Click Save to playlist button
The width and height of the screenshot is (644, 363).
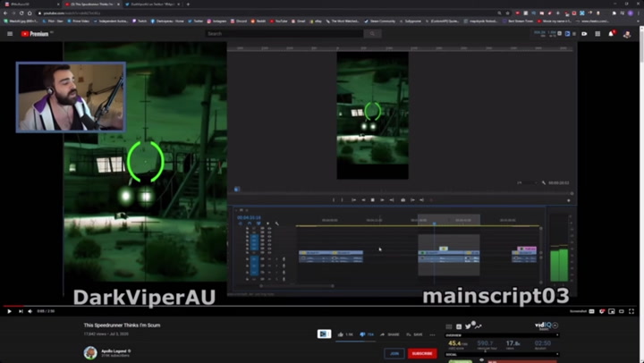coord(414,334)
